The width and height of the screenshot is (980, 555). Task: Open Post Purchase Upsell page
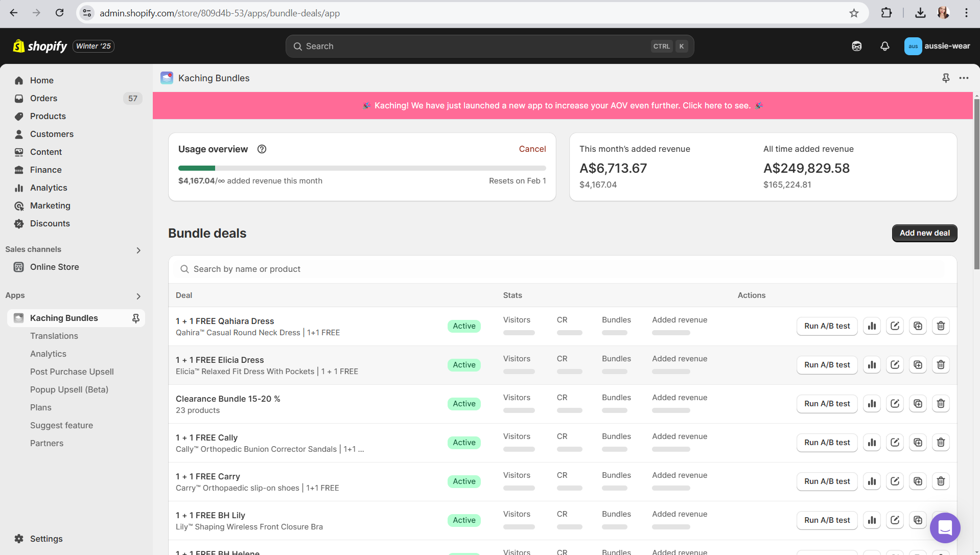pyautogui.click(x=72, y=372)
